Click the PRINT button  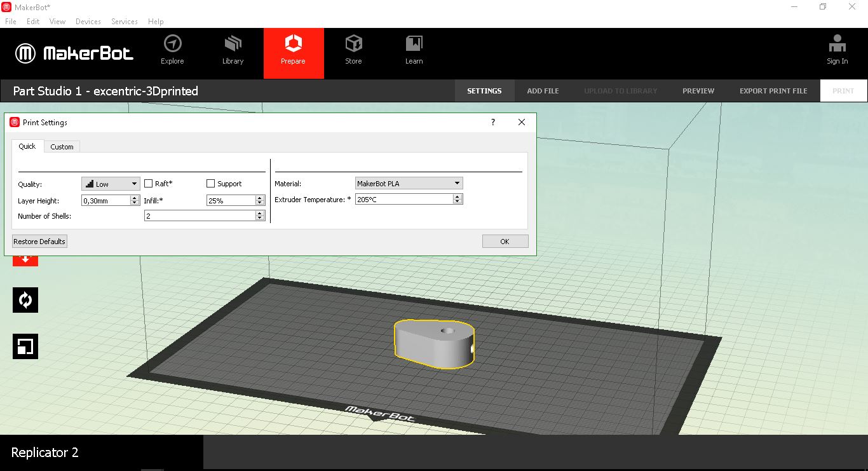tap(843, 91)
